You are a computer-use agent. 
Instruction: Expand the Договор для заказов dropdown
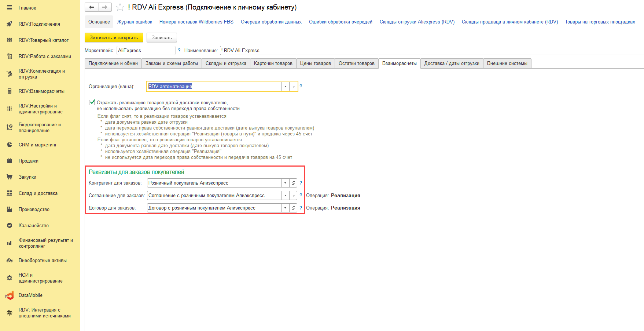point(285,208)
